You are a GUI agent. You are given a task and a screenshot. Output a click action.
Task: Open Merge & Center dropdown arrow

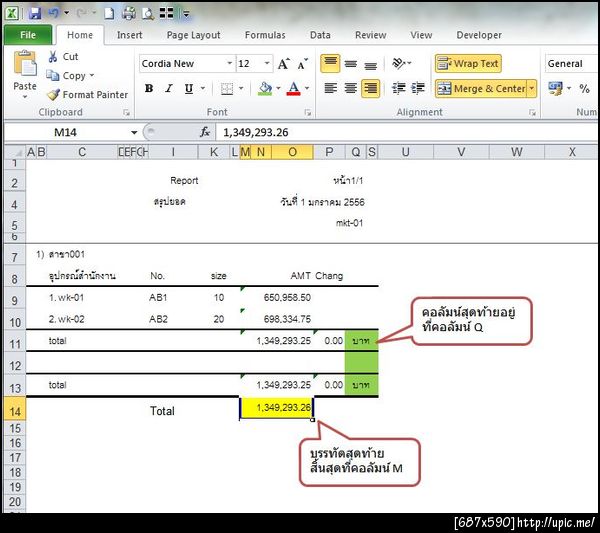tap(532, 89)
